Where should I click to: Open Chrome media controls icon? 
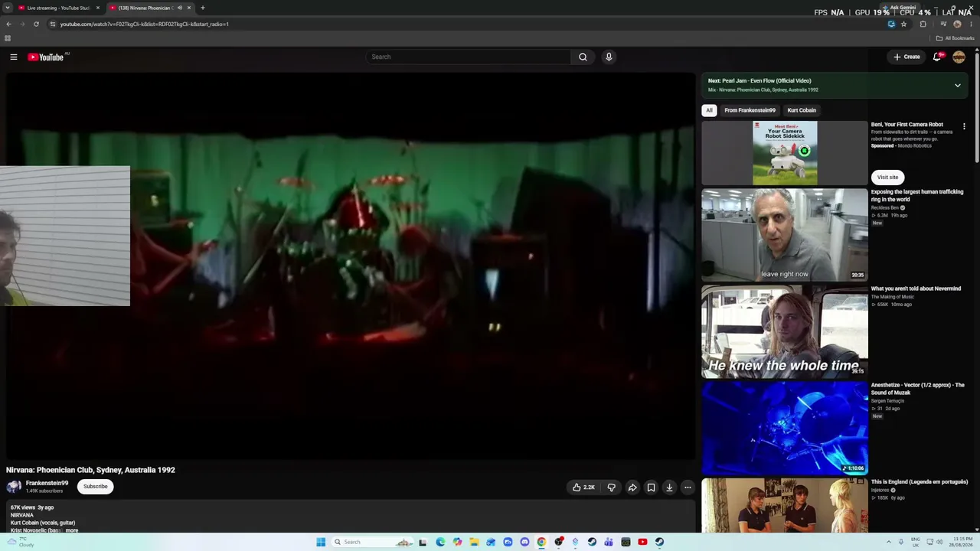point(943,24)
